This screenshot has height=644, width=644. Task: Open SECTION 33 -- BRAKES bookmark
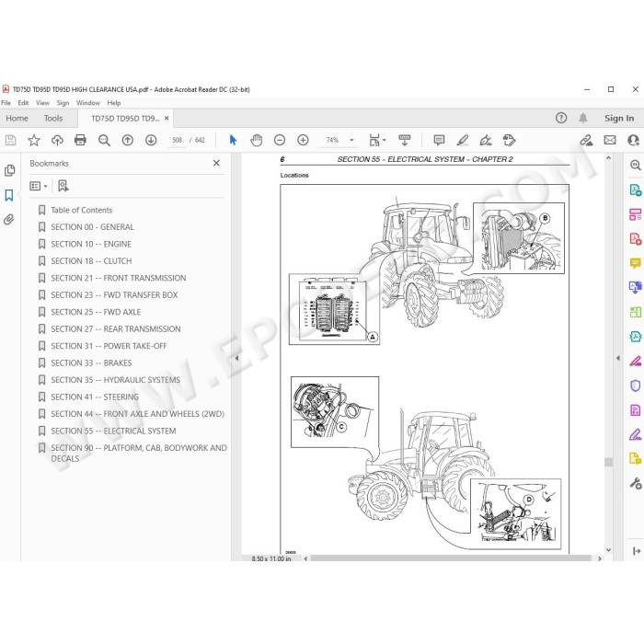click(x=91, y=363)
